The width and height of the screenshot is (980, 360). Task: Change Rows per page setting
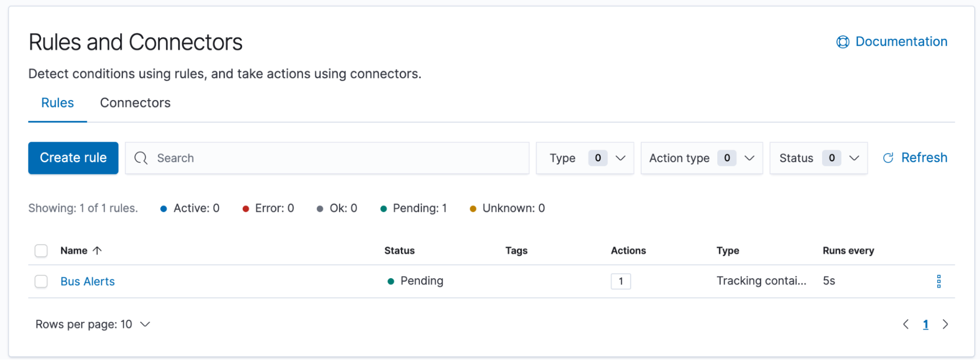[x=93, y=325]
